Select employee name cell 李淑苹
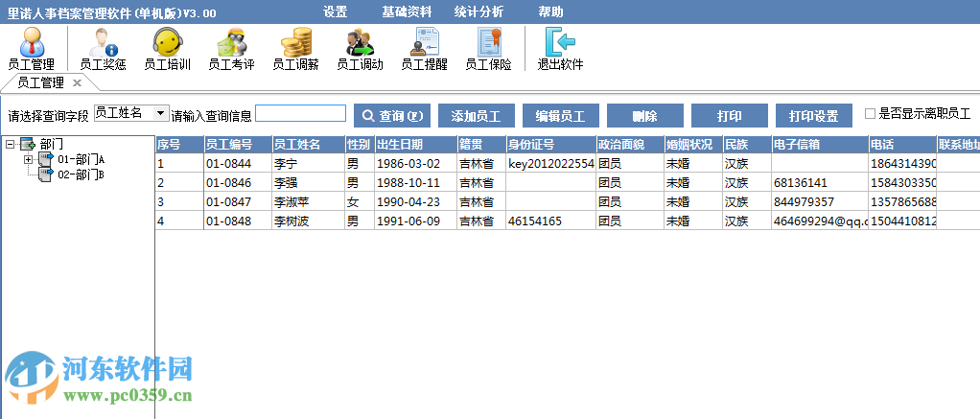Image resolution: width=980 pixels, height=419 pixels. tap(309, 202)
